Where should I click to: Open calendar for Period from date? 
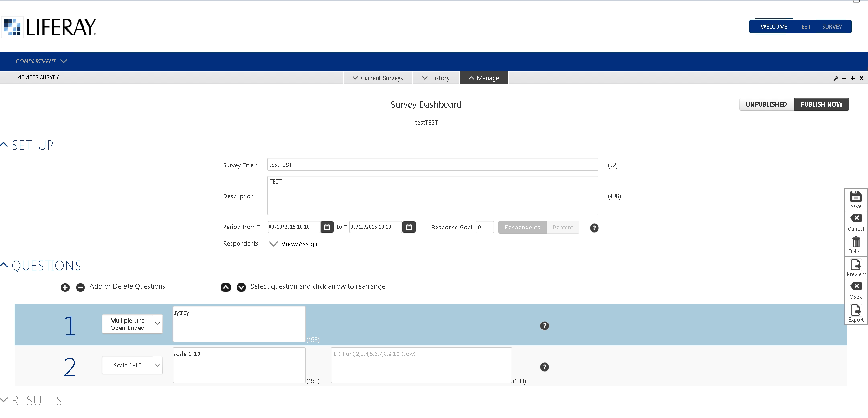click(x=327, y=227)
